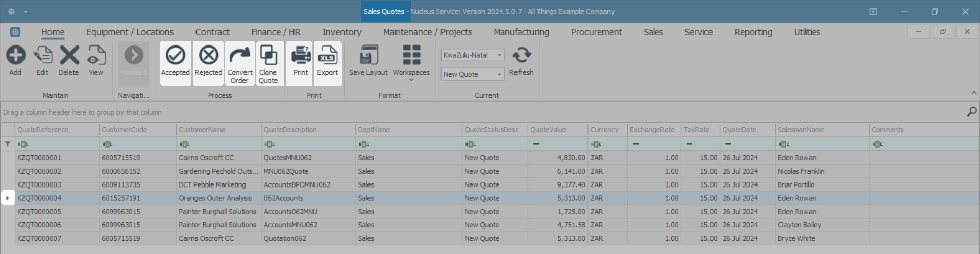Viewport: 980px width, 254px height.
Task: Mark the quote as Accepted
Action: tap(176, 56)
